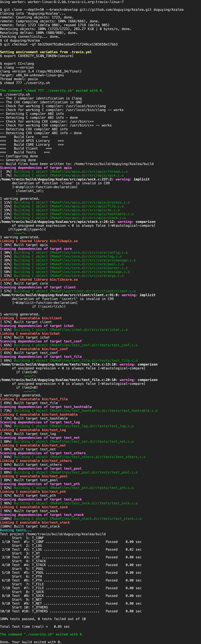
Task: Click '2 warnings generated.' line
Action: pyautogui.click(x=21, y=396)
